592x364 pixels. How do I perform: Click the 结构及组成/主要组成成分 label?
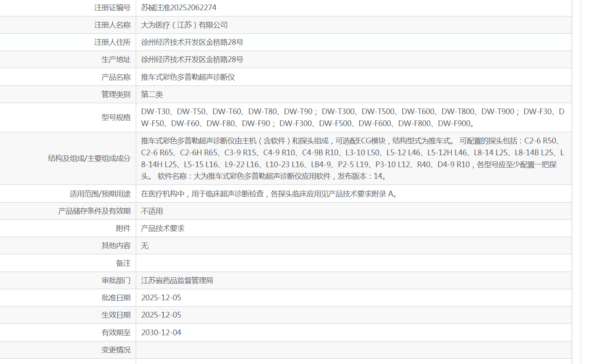point(89,159)
